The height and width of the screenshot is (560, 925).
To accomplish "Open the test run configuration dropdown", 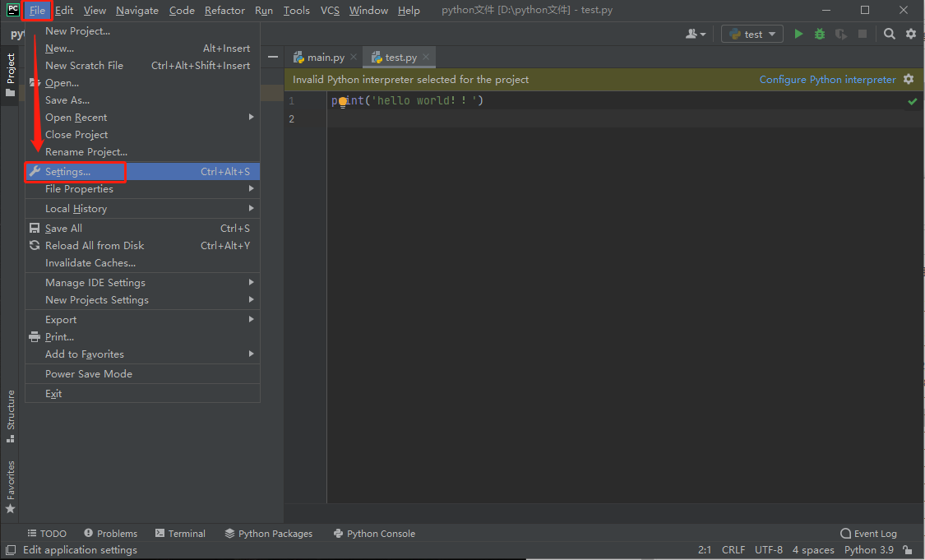I will click(752, 35).
